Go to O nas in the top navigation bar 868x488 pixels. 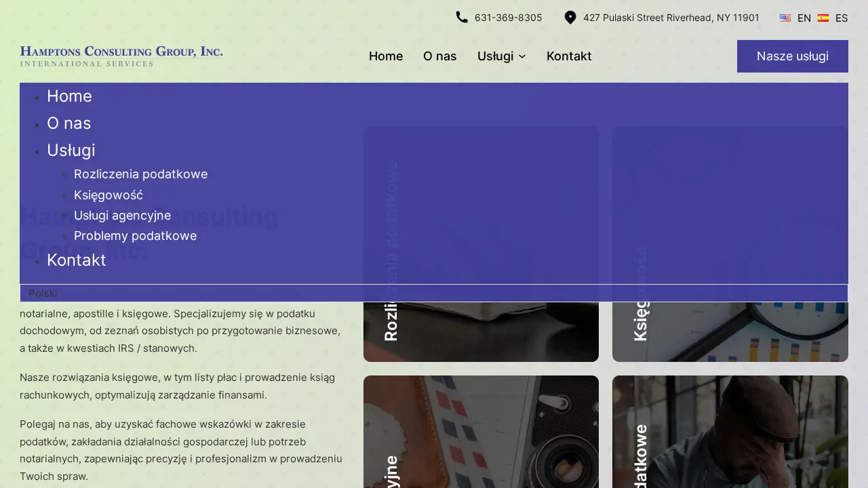click(x=440, y=56)
